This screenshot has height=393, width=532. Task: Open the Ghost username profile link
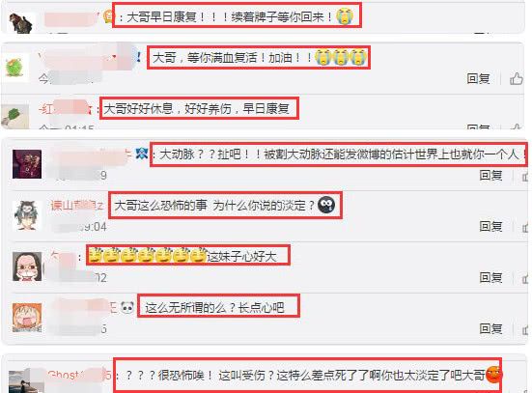[x=79, y=375]
